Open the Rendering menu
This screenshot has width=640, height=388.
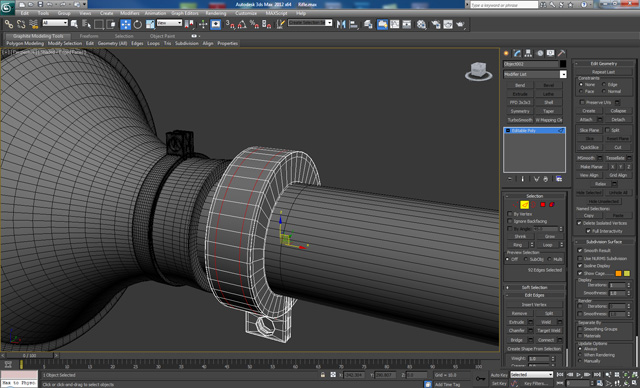tap(216, 13)
